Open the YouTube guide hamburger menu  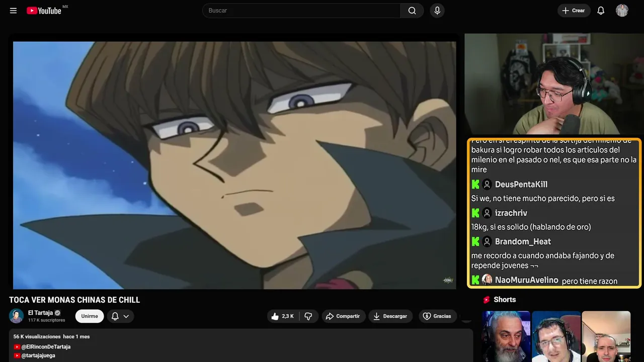tap(14, 11)
